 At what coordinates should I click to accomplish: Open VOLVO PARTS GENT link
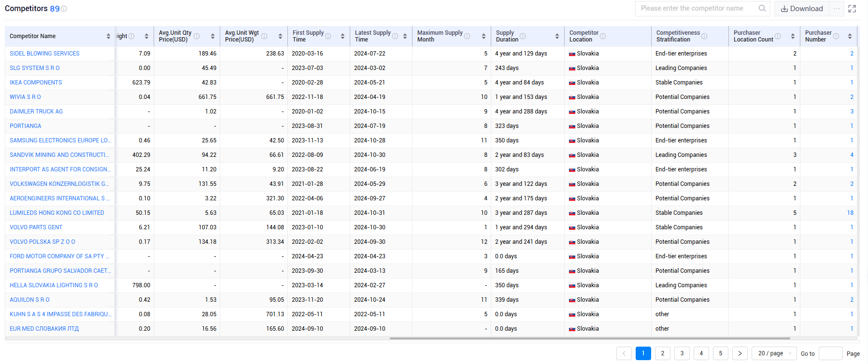[x=36, y=227]
